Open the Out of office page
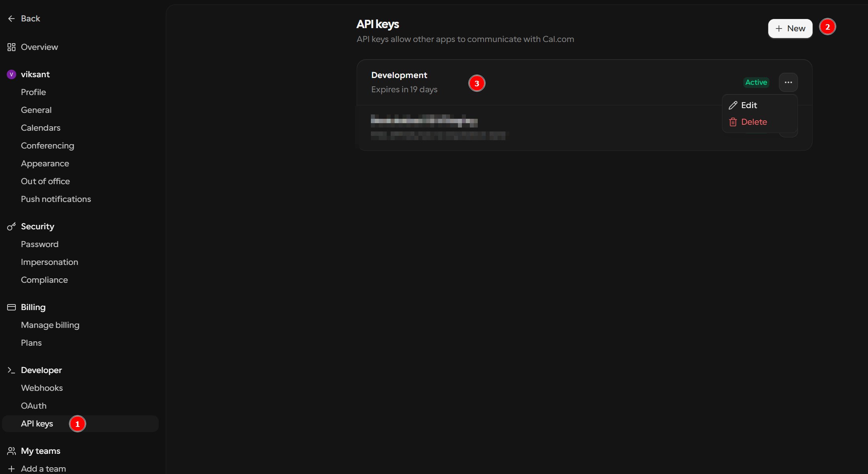The width and height of the screenshot is (868, 474). click(x=45, y=181)
